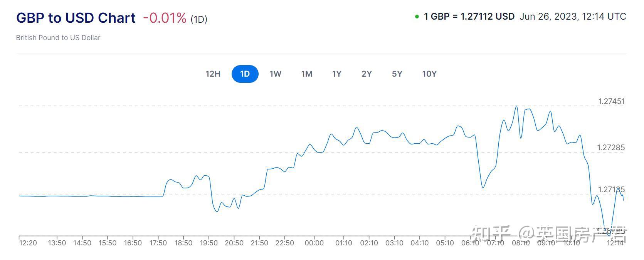Click the 1 GBP = 1.27112 USD rate
The height and width of the screenshot is (260, 644).
[469, 17]
